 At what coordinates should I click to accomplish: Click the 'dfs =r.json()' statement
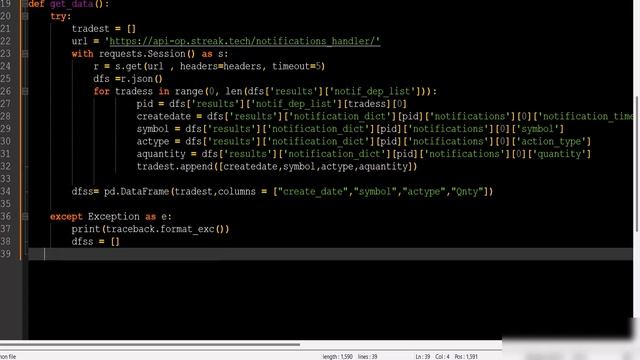coord(128,79)
